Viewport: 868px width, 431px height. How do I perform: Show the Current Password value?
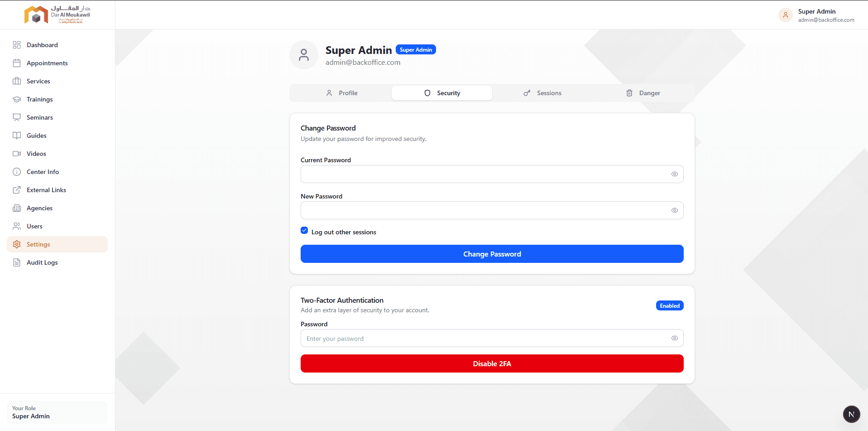click(x=674, y=174)
